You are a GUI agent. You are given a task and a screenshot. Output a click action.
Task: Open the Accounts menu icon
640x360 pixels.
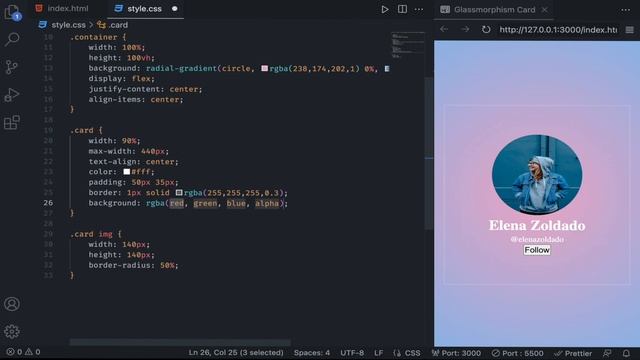click(x=12, y=304)
